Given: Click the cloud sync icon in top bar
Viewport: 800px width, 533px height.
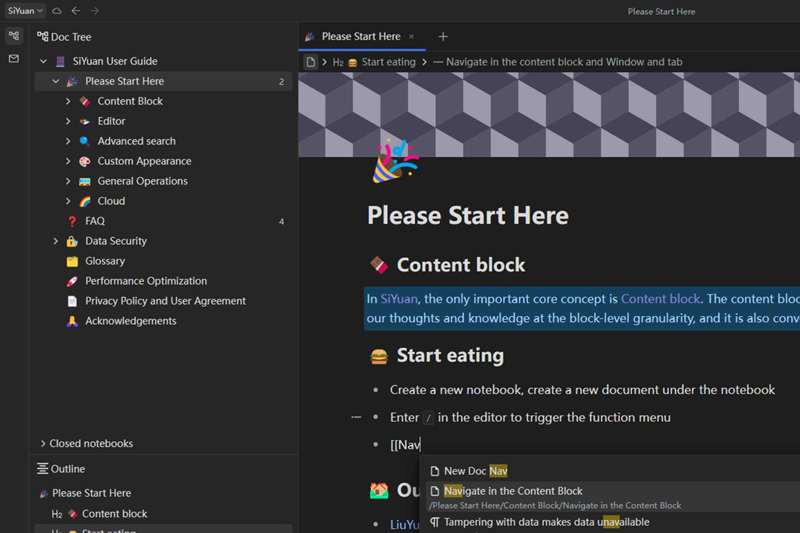Looking at the screenshot, I should coord(57,11).
